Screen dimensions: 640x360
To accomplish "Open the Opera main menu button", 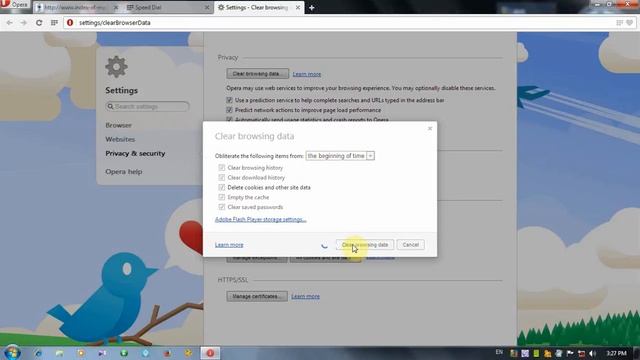I will click(15, 4).
